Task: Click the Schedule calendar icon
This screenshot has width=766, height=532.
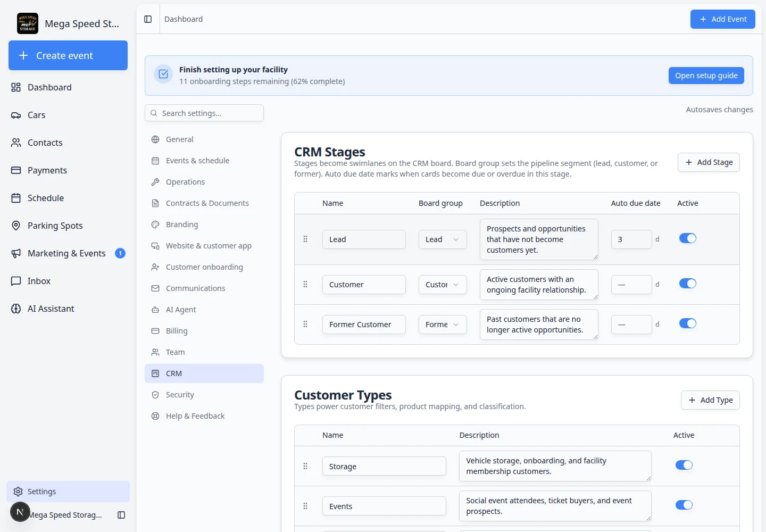Action: click(16, 198)
